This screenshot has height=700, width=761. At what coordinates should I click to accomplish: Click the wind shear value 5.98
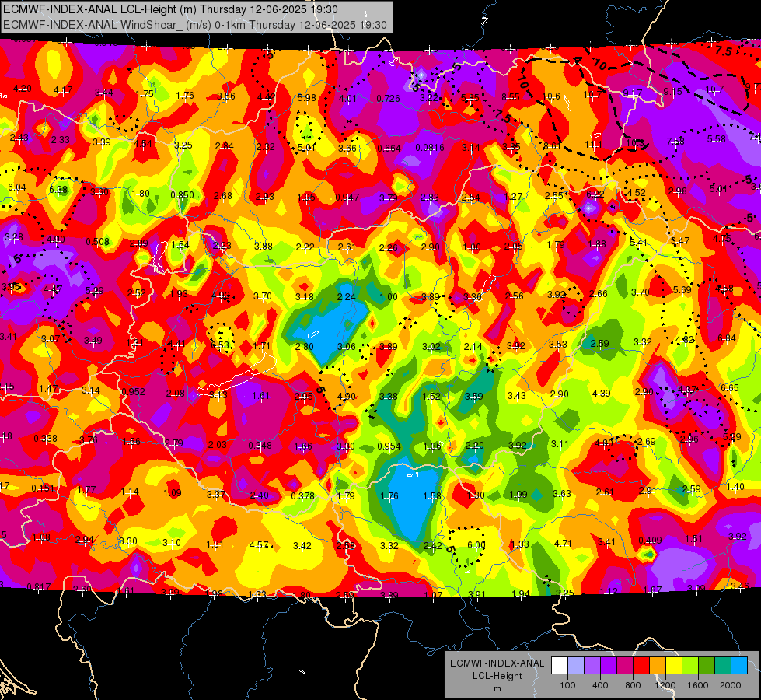(x=307, y=98)
